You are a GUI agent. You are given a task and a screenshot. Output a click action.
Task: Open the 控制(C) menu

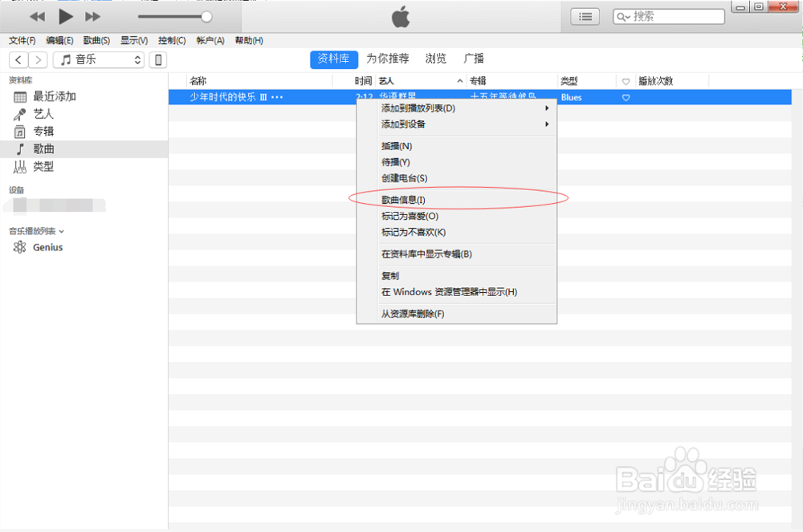pos(172,40)
